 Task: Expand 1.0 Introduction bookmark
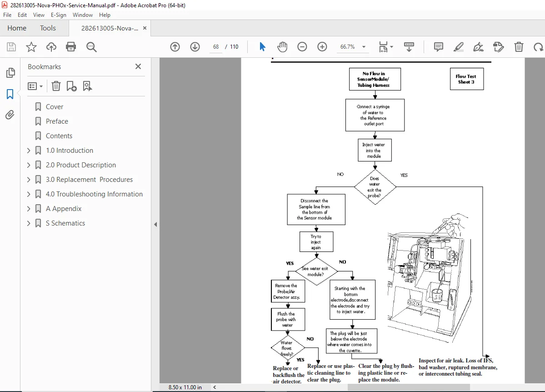29,150
